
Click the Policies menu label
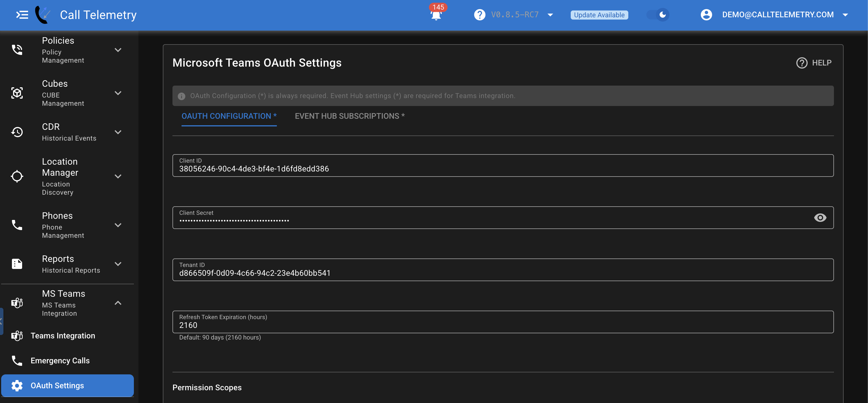(x=58, y=41)
